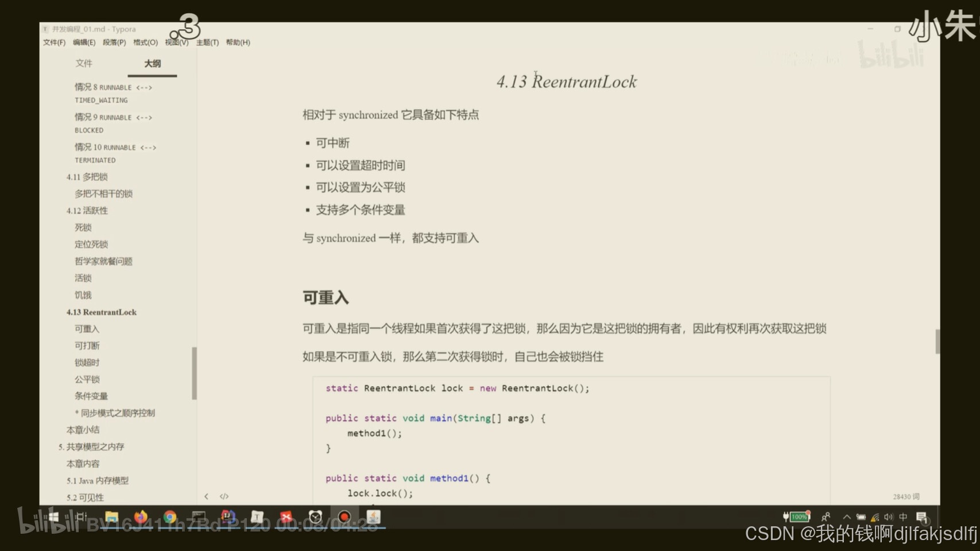Click code line static ReentrantLock lock
Viewport: 980px width, 551px height.
point(457,389)
